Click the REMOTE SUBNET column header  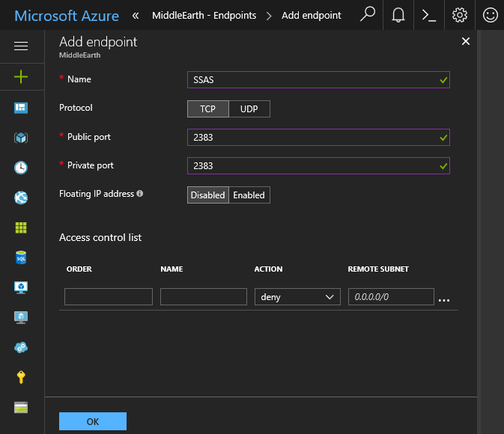(378, 269)
